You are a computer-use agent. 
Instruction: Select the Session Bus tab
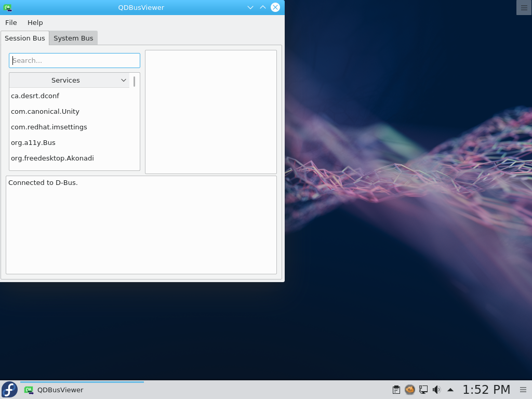tap(25, 38)
